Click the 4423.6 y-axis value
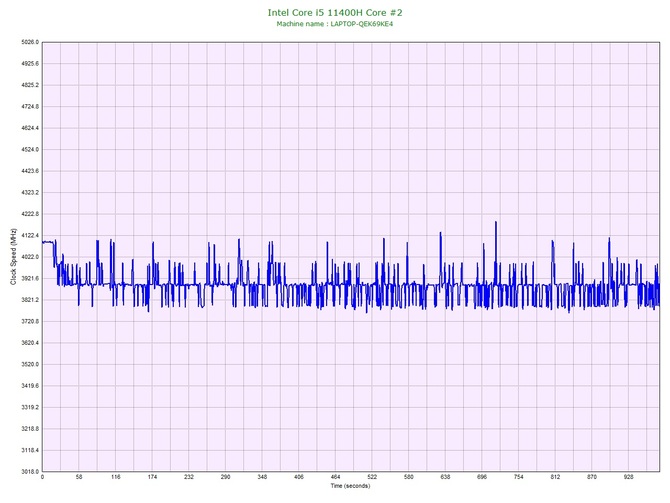 click(30, 171)
